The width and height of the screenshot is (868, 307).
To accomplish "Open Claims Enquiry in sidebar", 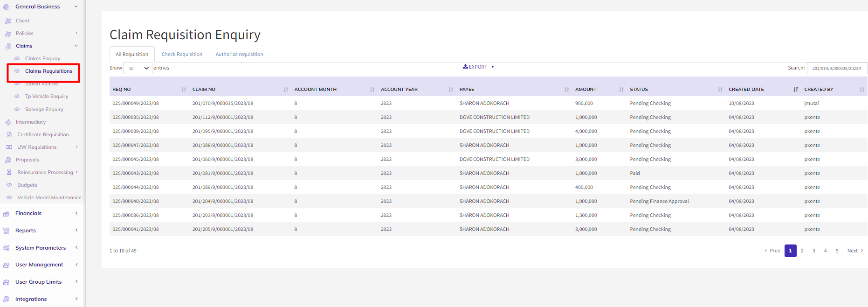I will pos(42,58).
